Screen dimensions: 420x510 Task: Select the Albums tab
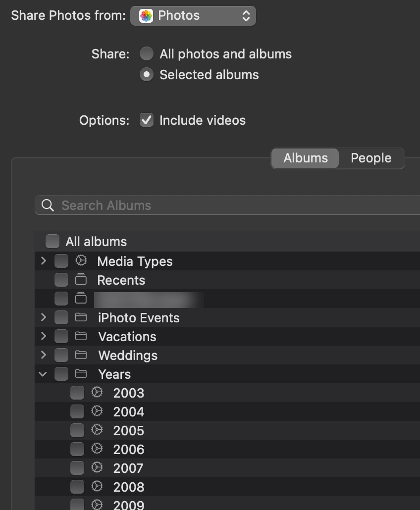[305, 158]
